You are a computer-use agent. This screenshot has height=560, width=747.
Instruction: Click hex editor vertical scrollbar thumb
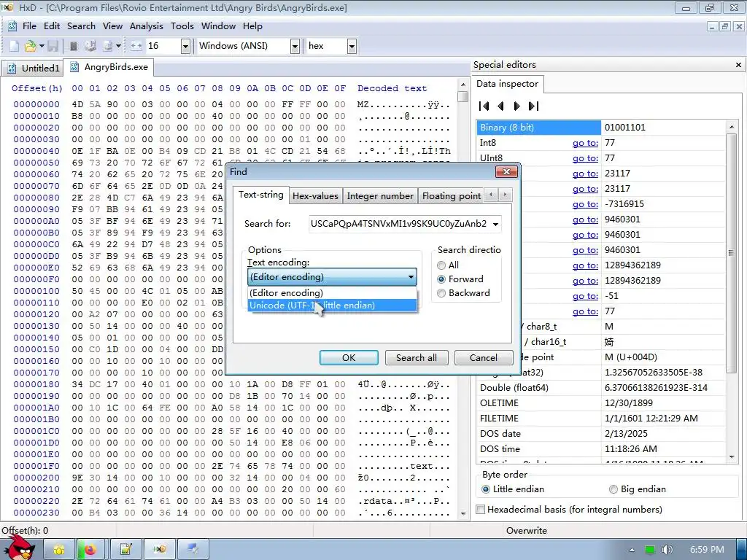pos(462,96)
